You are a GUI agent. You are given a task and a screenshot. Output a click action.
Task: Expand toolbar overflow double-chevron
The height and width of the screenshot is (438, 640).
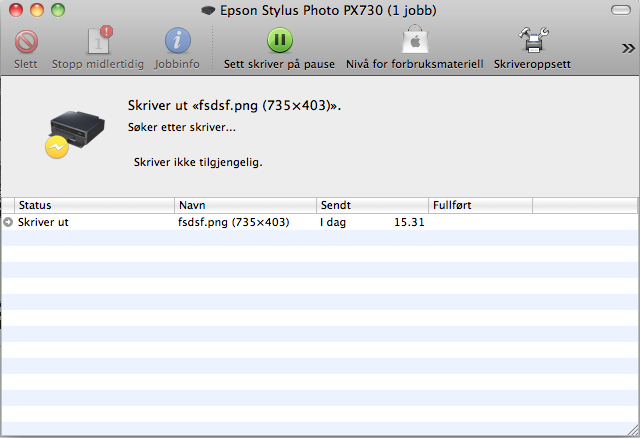(628, 49)
